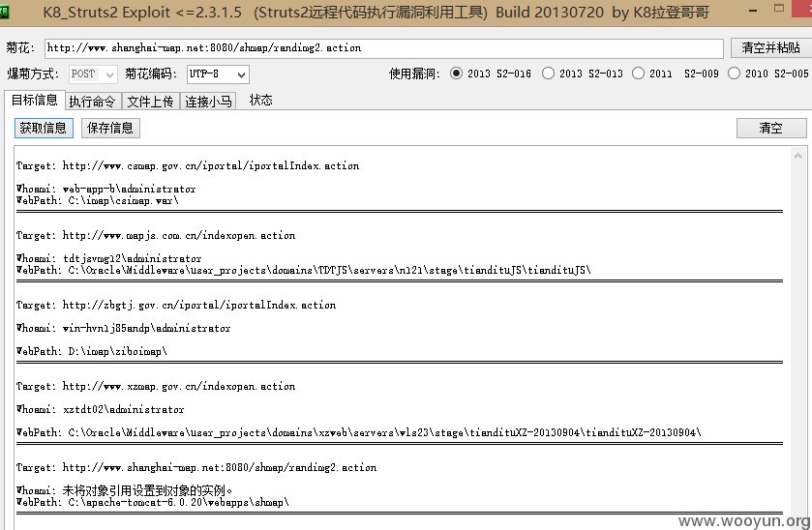Click the mapjs.com.cn Target line
Screen dimensions: 812x530
pos(156,235)
